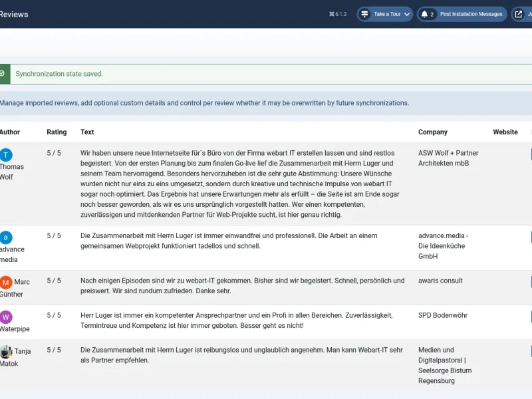
Task: Select Thomas Wolf's blue T avatar
Action: 6,155
